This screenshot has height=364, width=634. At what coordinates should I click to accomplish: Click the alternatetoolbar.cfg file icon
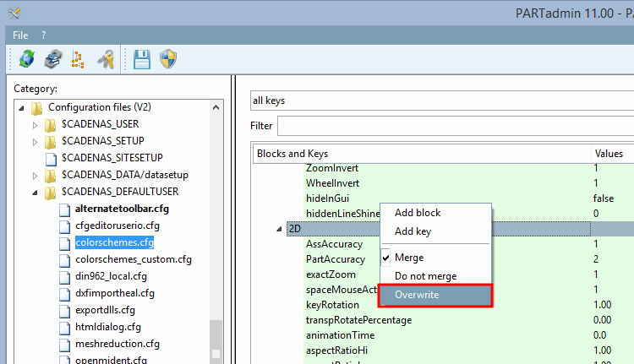click(x=65, y=209)
